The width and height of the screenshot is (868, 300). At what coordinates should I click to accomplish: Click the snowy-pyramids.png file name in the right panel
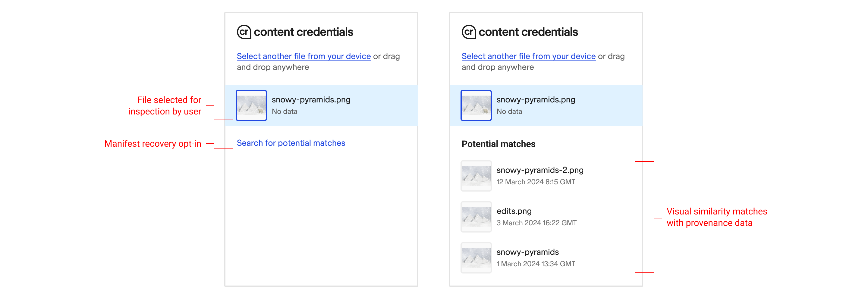pyautogui.click(x=536, y=100)
